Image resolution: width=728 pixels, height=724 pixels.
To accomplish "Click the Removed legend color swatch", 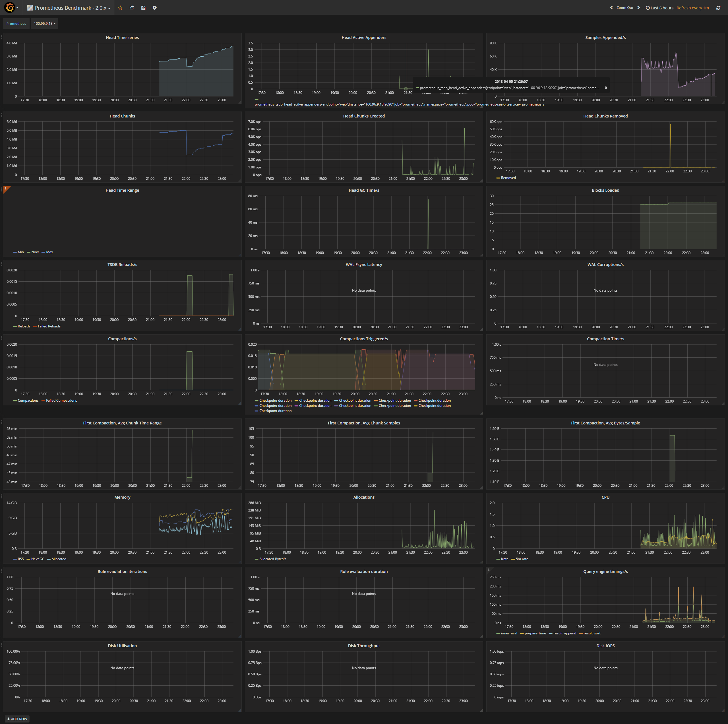I will coord(498,178).
